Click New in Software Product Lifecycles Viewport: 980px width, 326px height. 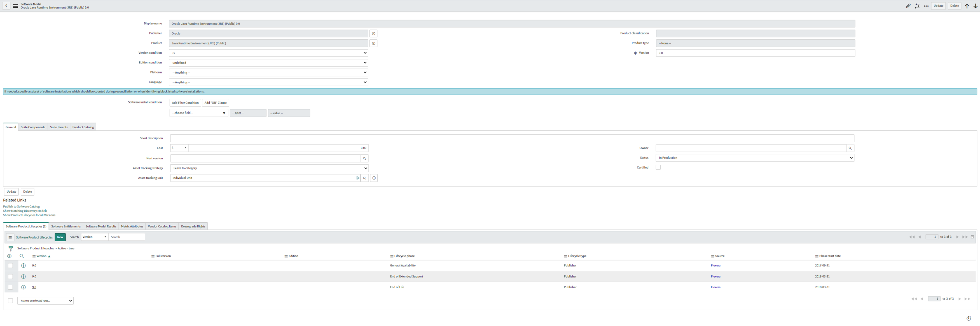[60, 237]
